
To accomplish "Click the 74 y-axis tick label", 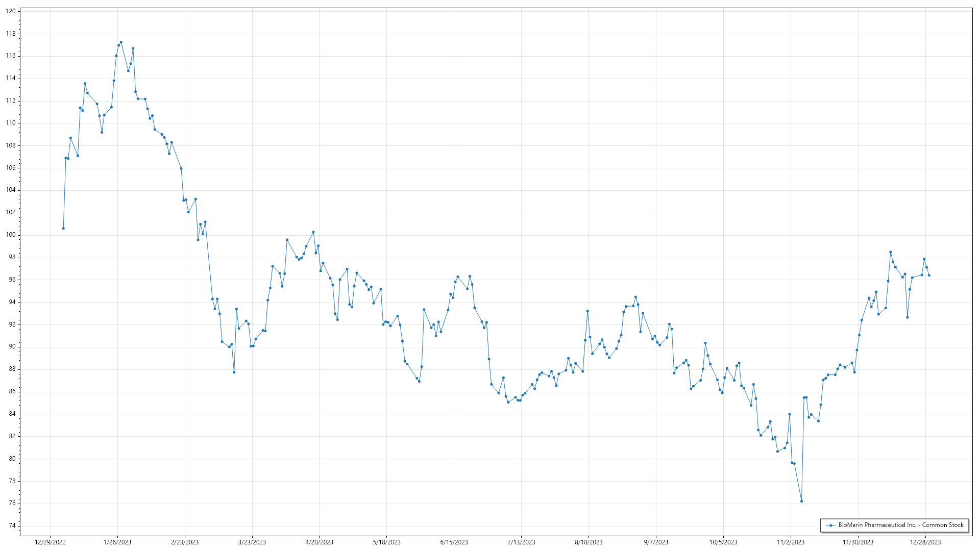I will coord(12,525).
